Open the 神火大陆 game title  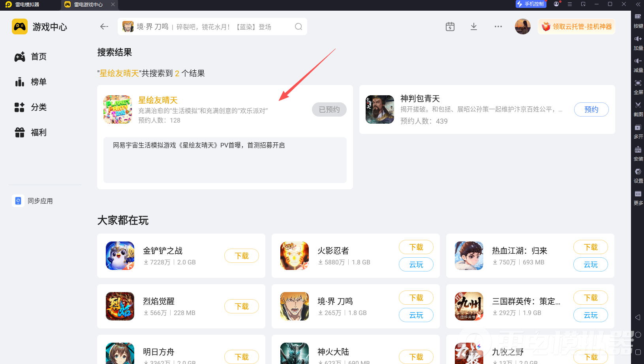333,352
